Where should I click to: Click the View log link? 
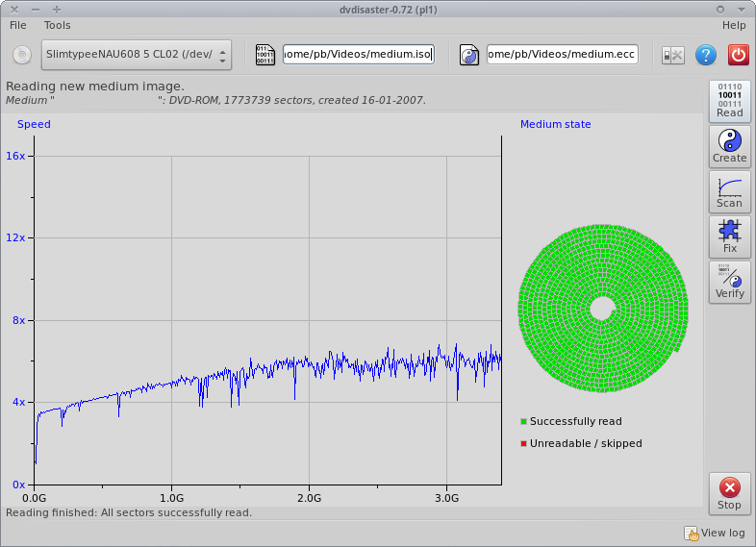tap(716, 533)
